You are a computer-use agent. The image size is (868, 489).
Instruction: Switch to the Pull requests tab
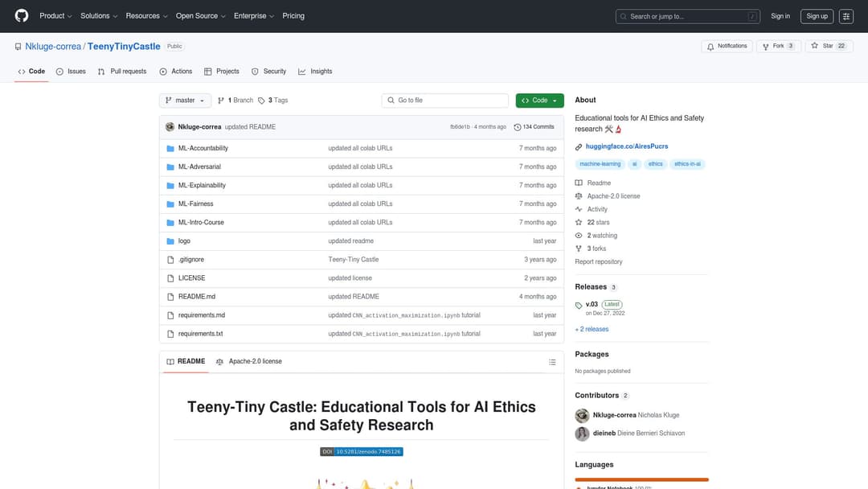122,72
